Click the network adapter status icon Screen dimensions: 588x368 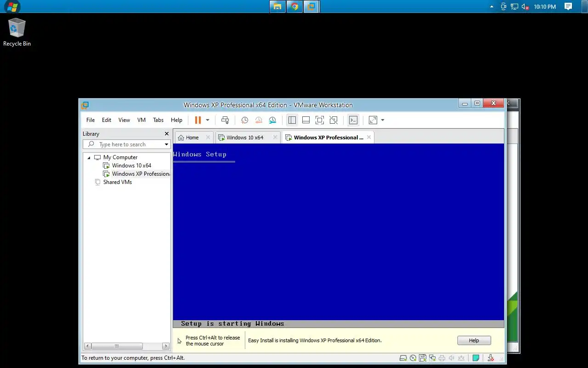[432, 358]
